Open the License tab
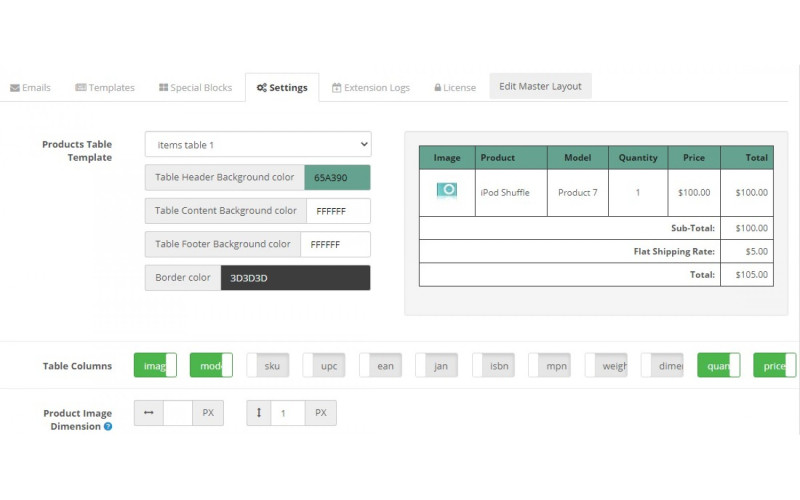 (454, 88)
